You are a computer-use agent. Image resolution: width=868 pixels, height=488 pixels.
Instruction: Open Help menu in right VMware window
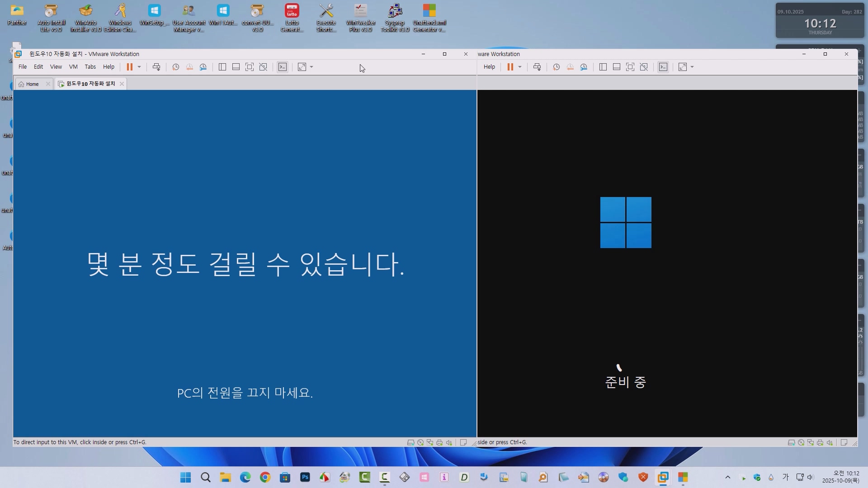click(x=489, y=67)
